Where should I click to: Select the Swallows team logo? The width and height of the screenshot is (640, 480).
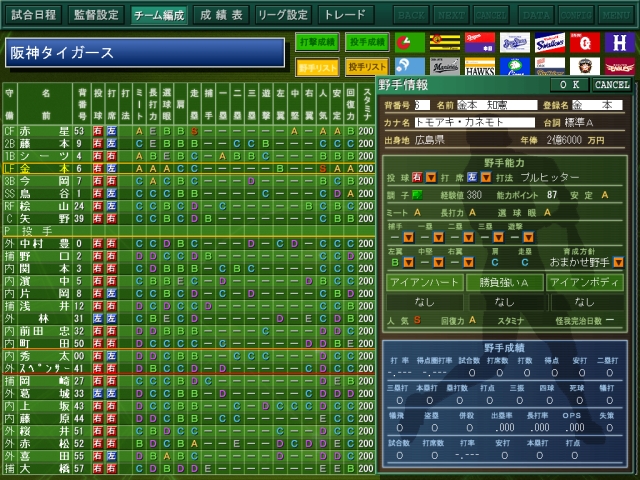pos(550,42)
